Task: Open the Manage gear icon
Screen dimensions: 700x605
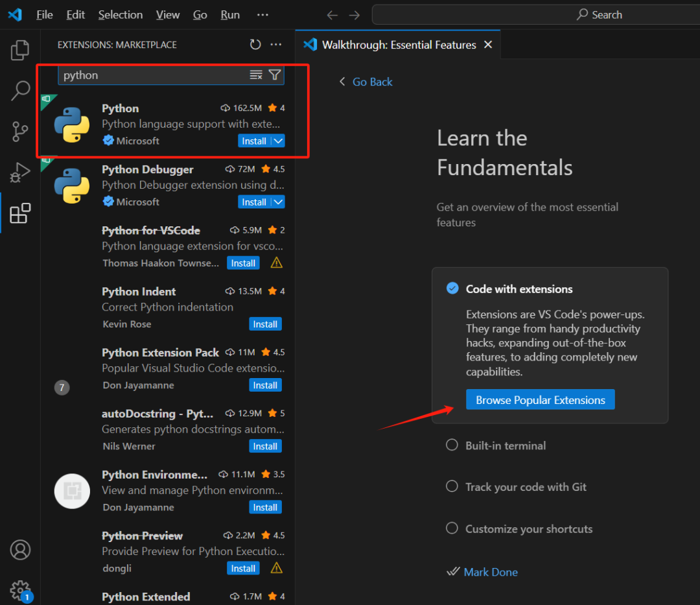Action: click(20, 591)
